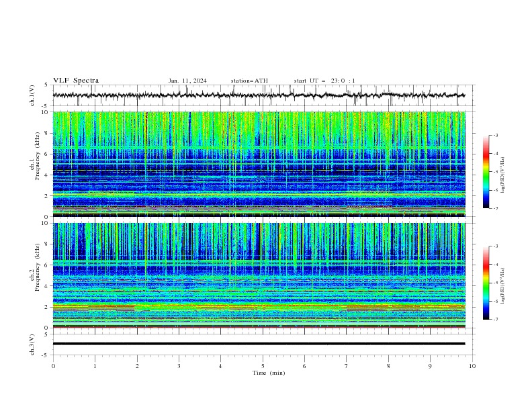Click the ch.1(V) axis label
532x411 pixels.
click(32, 95)
